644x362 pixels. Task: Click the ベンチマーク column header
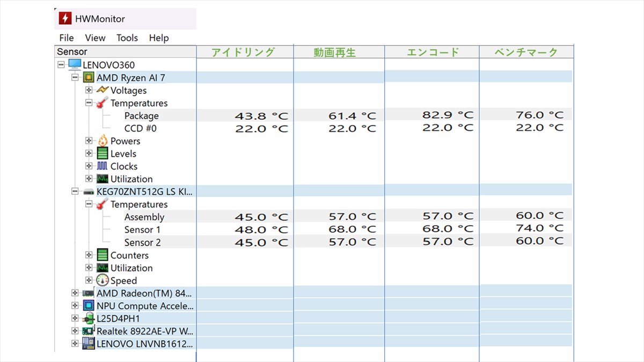pyautogui.click(x=525, y=52)
